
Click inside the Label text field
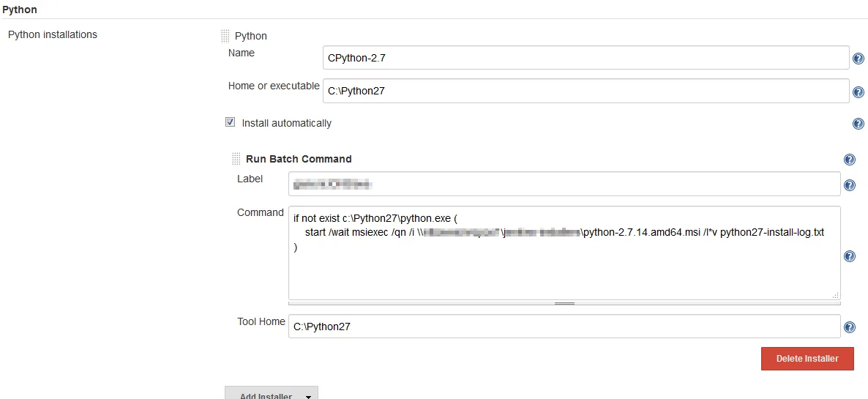tap(564, 184)
